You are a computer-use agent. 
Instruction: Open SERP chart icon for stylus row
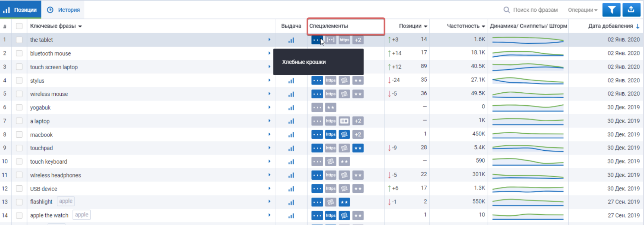291,81
